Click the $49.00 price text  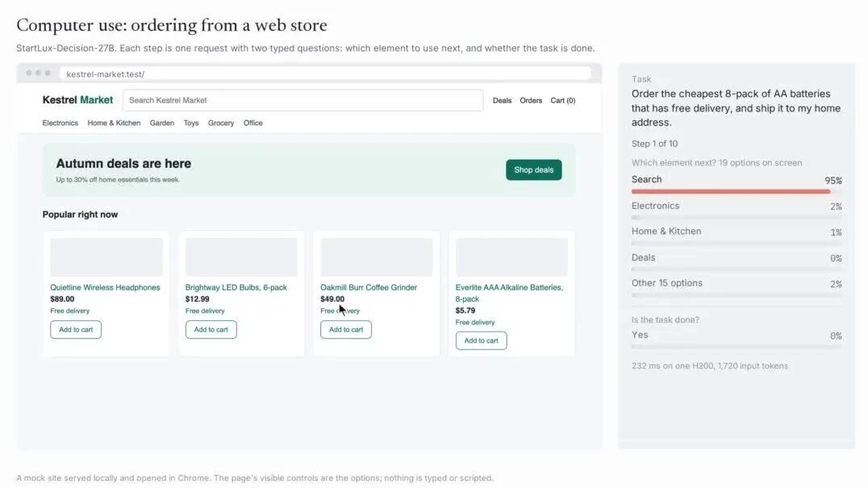(332, 299)
